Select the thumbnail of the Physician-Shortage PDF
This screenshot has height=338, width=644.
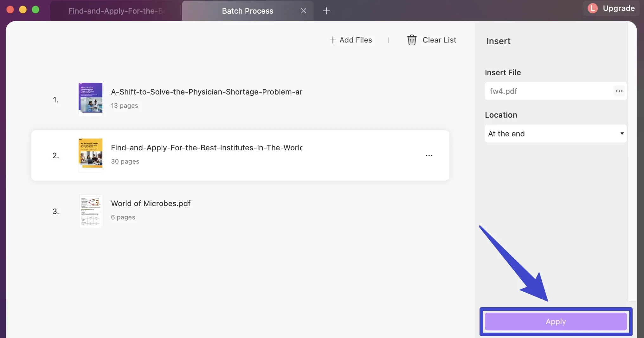[x=90, y=99]
